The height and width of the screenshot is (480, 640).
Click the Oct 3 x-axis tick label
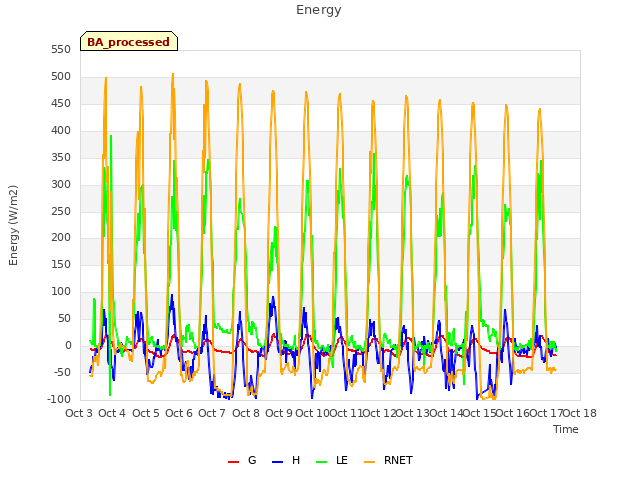(79, 413)
